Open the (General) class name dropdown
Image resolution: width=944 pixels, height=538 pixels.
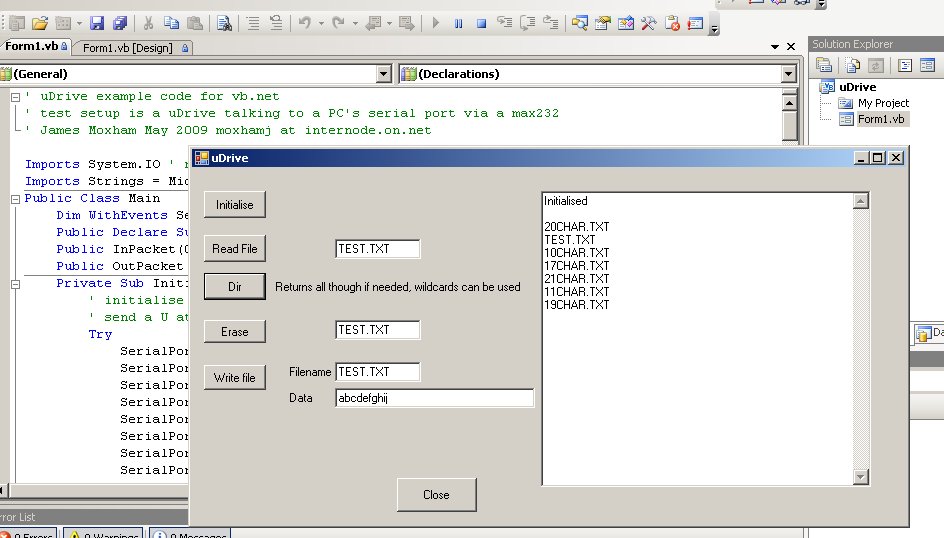coord(384,74)
